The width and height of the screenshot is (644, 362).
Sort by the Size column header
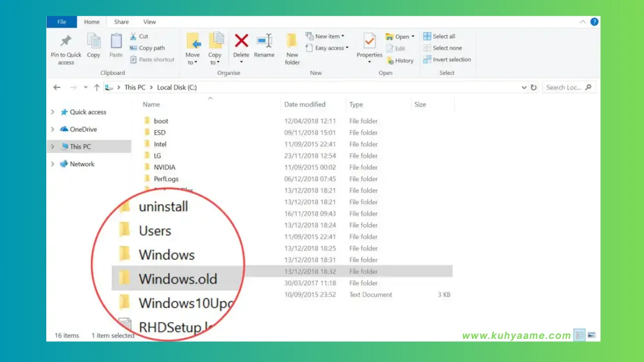click(x=420, y=105)
